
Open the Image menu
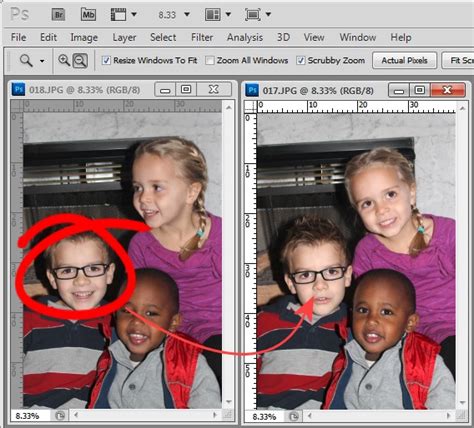(84, 37)
